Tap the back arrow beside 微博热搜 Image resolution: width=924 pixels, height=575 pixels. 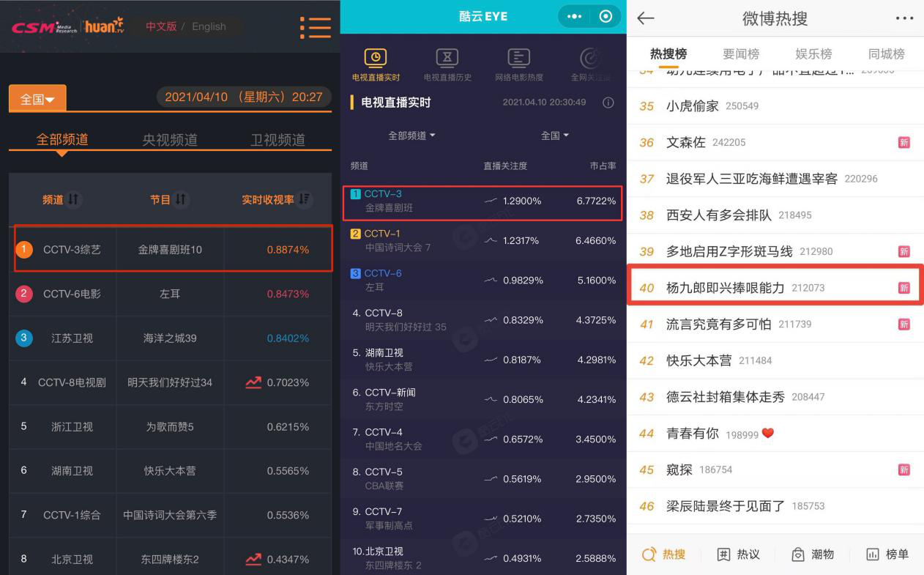coord(646,18)
